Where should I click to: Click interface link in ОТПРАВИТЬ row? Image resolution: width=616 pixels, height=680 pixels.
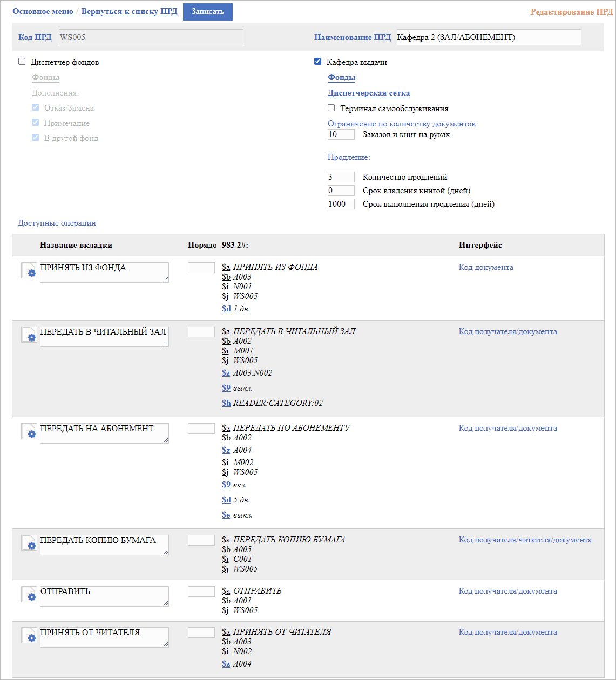[508, 591]
